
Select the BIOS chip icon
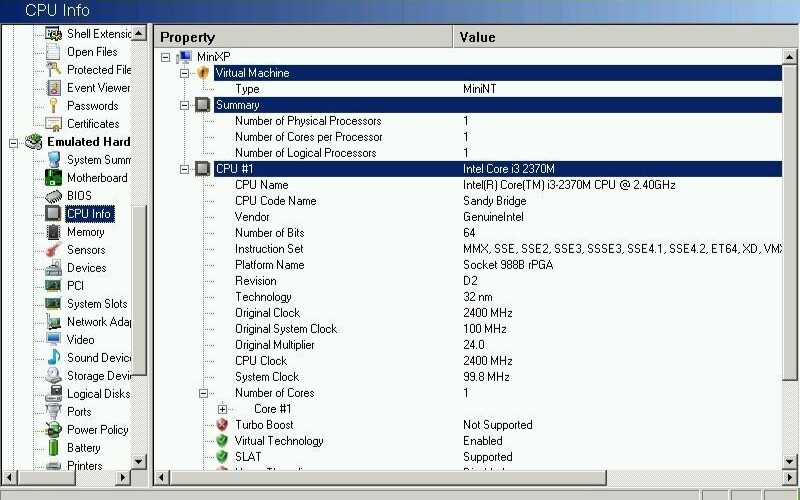tap(53, 196)
